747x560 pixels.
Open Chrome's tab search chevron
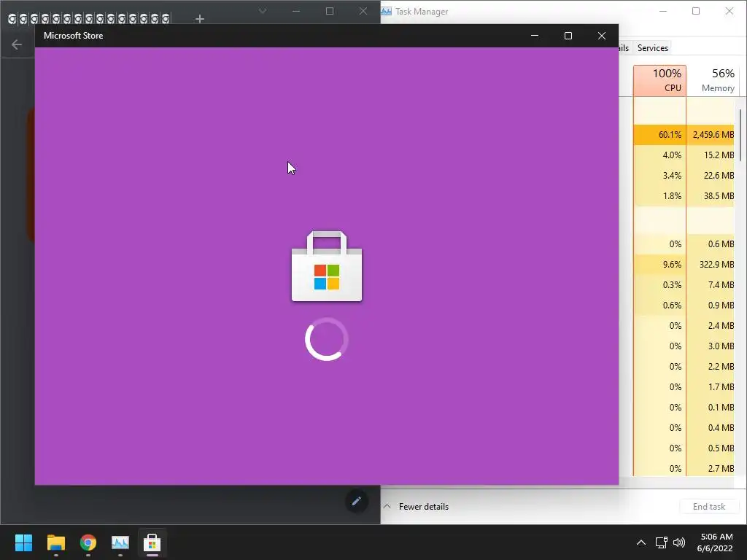coord(263,11)
